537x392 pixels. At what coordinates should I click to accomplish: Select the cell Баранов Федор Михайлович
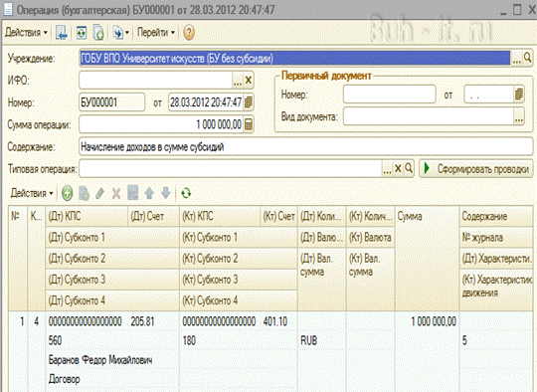[x=112, y=360]
